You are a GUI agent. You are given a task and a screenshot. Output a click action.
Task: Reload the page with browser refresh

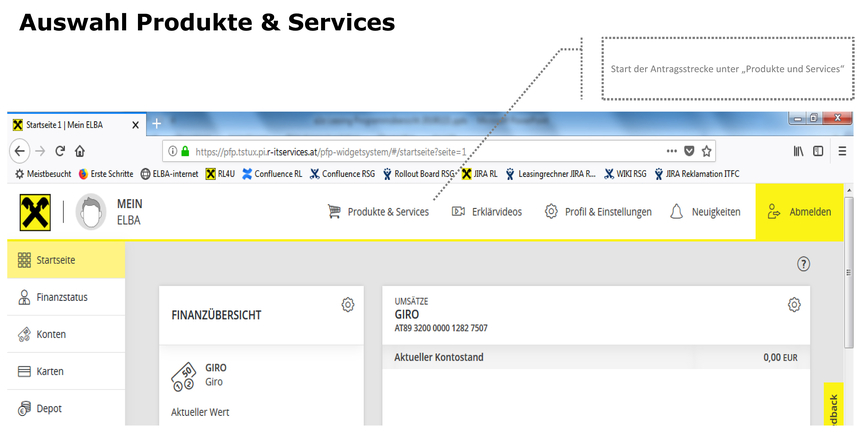[60, 151]
